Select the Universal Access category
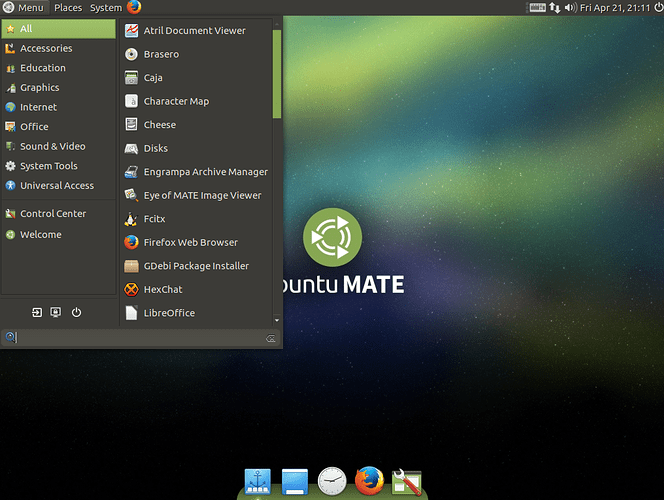The image size is (664, 500). click(58, 185)
